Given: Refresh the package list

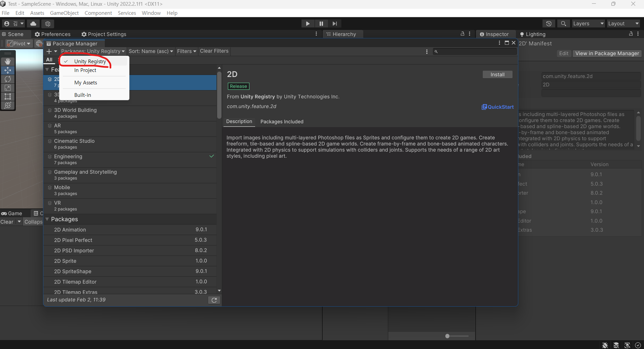Looking at the screenshot, I should 214,300.
